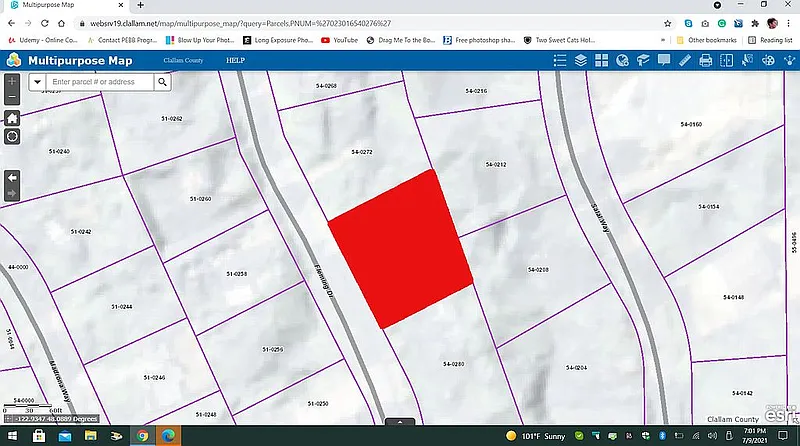Zoom in with the plus button

(12, 79)
